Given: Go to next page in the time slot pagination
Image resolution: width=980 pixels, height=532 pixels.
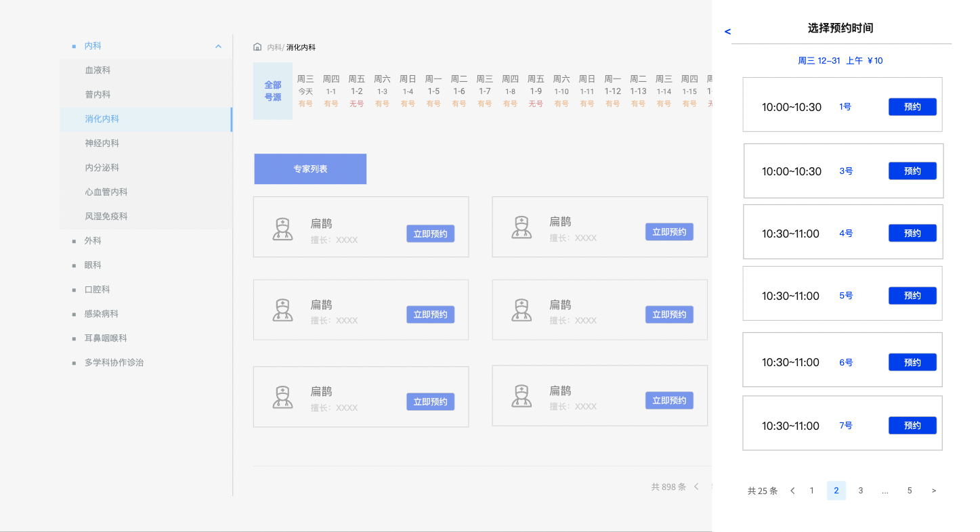Looking at the screenshot, I should click(934, 491).
